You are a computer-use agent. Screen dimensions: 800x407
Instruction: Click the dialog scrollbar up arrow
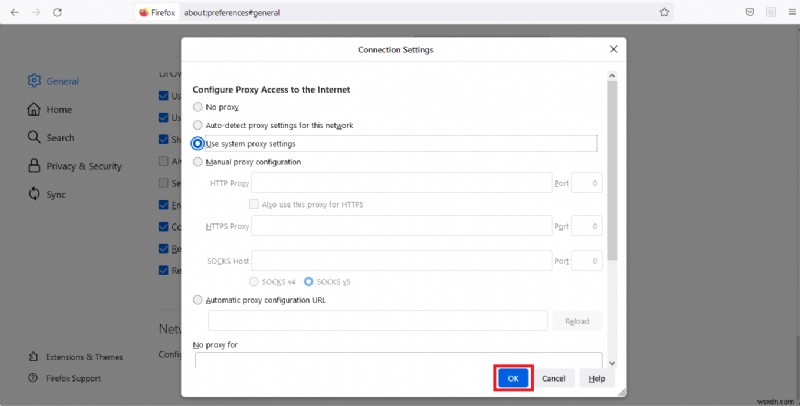612,75
